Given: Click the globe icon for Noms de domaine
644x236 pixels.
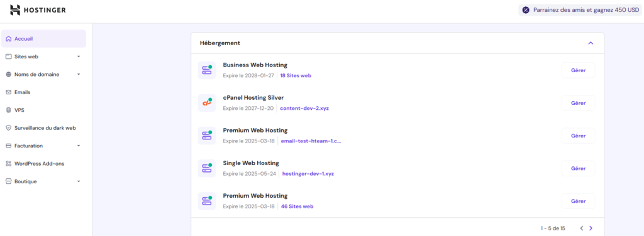Looking at the screenshot, I should pos(9,75).
